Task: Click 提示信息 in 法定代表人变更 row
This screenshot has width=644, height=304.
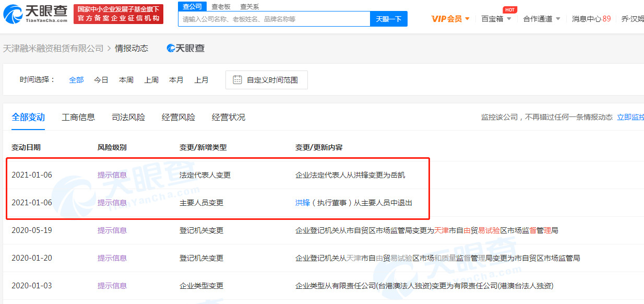Action: (112, 174)
